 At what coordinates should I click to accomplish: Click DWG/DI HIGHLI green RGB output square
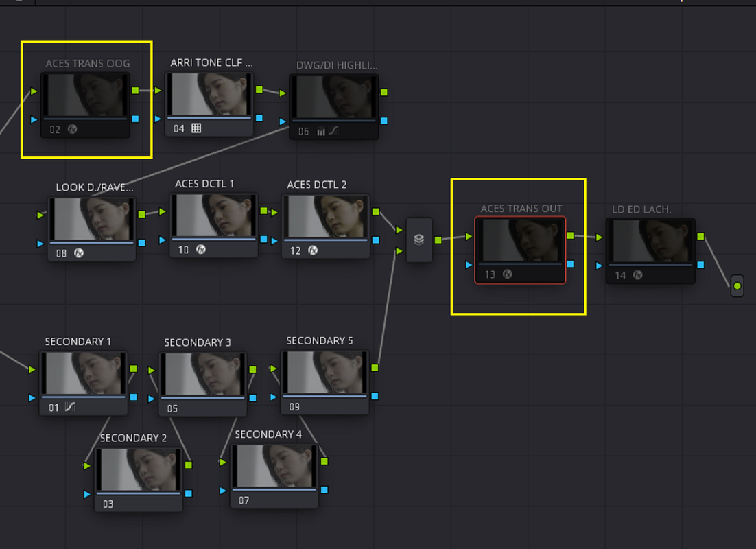(x=384, y=92)
